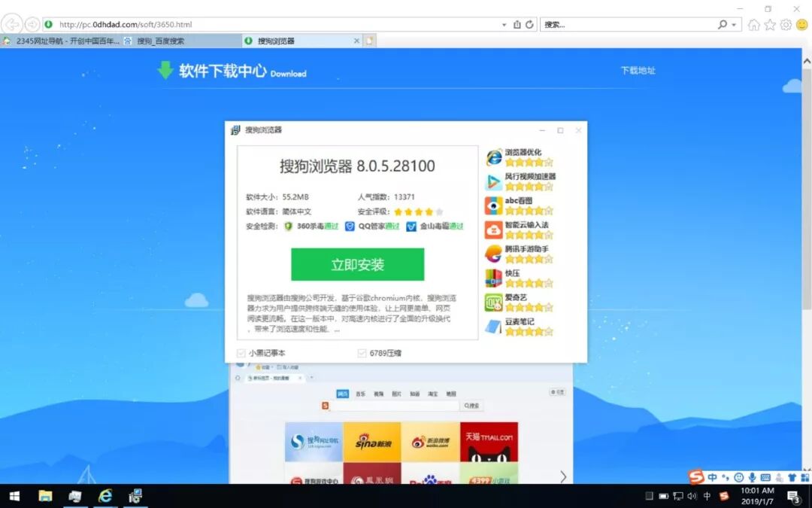Click the 爱奇艺 icon

click(493, 303)
